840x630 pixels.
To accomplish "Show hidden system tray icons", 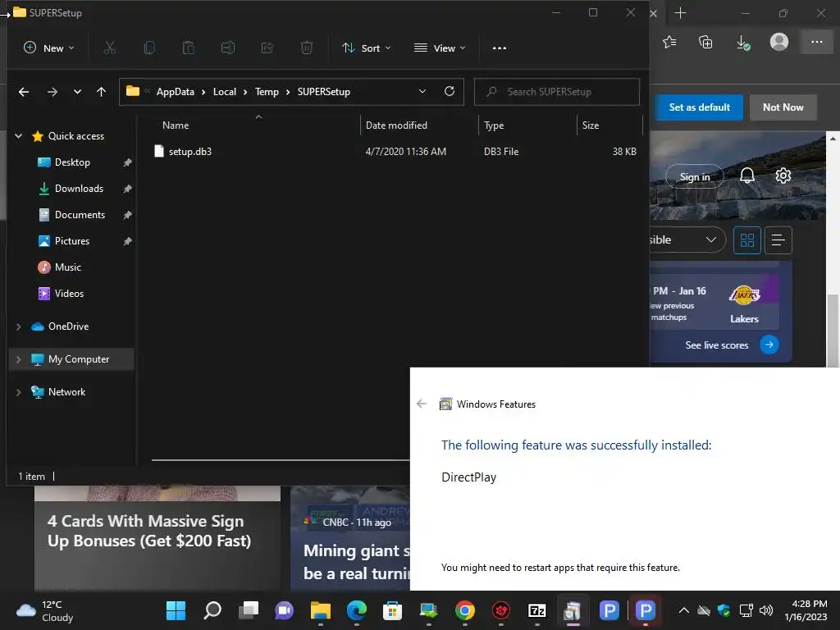I will (684, 610).
